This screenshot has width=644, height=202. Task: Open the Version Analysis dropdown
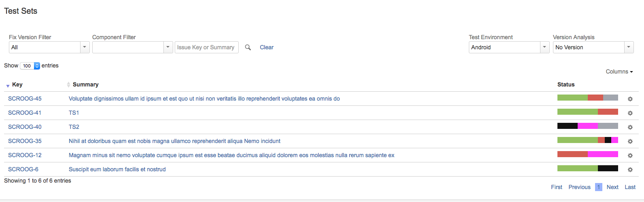[593, 47]
